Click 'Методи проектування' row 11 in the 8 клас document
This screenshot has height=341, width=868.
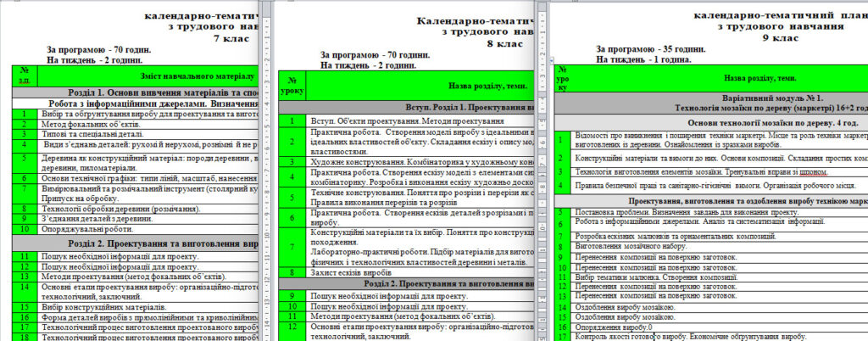coord(406,316)
